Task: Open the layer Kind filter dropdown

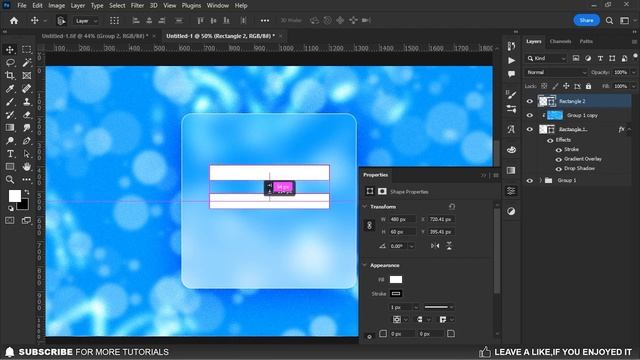Action: coord(546,58)
